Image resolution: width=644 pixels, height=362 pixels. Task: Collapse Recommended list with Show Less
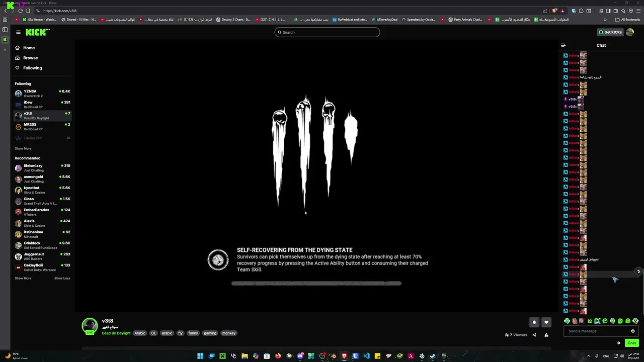click(x=62, y=278)
